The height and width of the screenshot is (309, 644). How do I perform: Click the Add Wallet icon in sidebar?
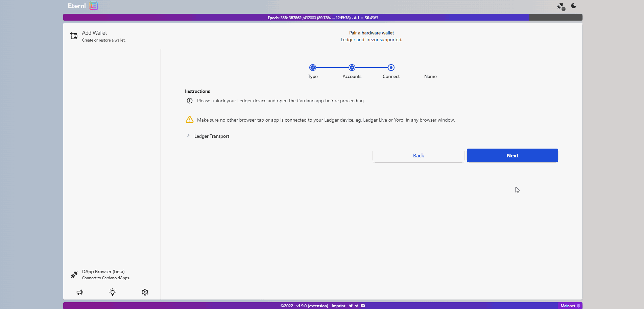coord(74,36)
